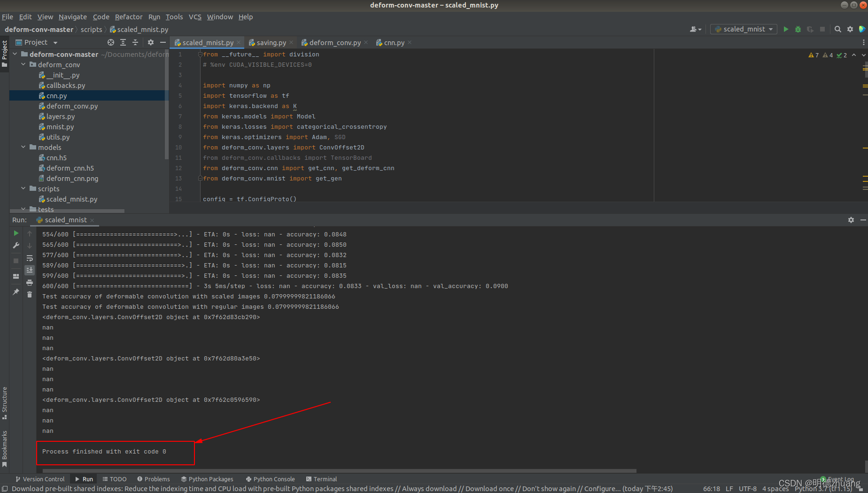Open the Problems tool window
The width and height of the screenshot is (868, 493).
click(154, 479)
